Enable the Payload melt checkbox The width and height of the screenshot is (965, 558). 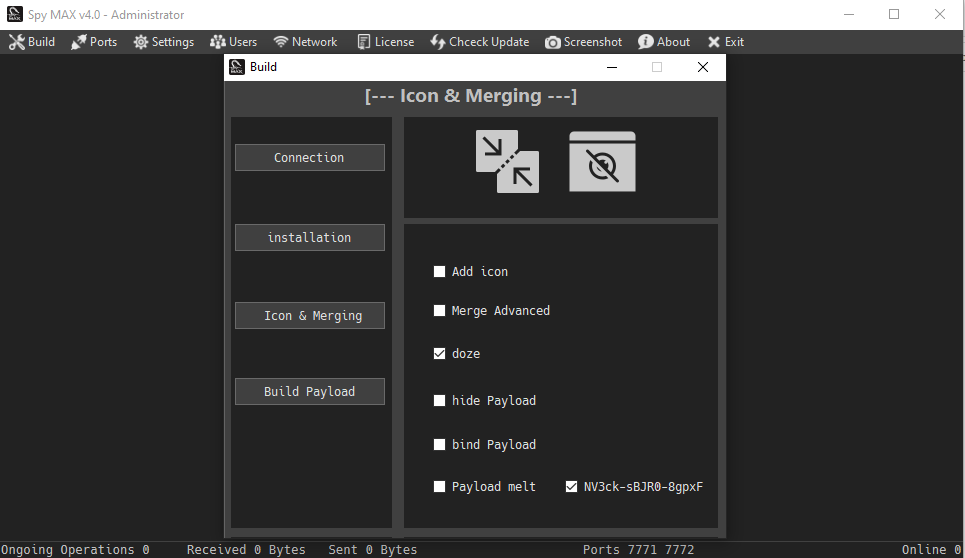(x=439, y=487)
